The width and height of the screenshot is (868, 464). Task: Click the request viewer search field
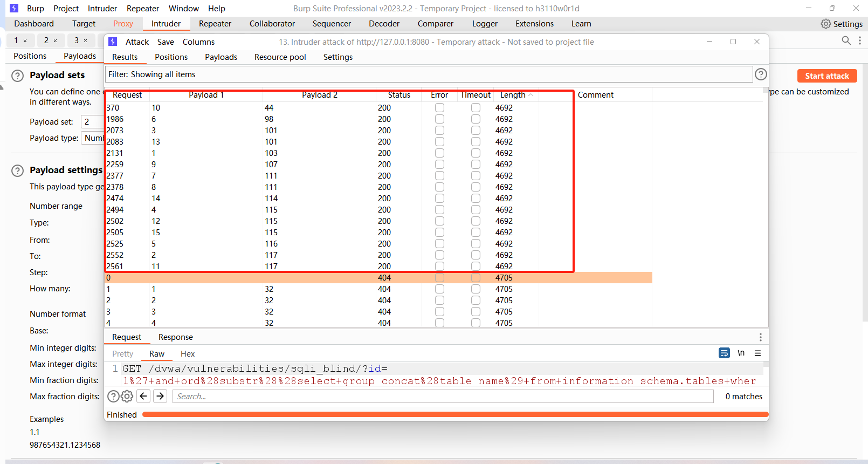tap(443, 397)
